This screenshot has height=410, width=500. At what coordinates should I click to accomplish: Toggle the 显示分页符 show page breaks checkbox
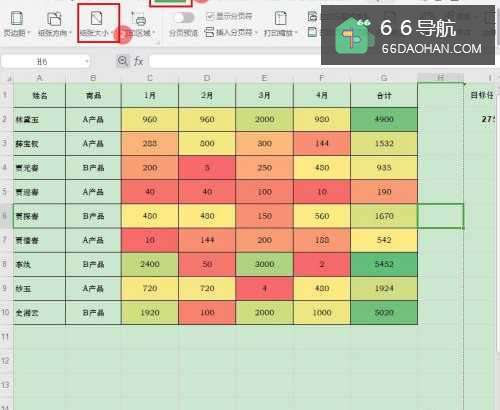point(210,16)
